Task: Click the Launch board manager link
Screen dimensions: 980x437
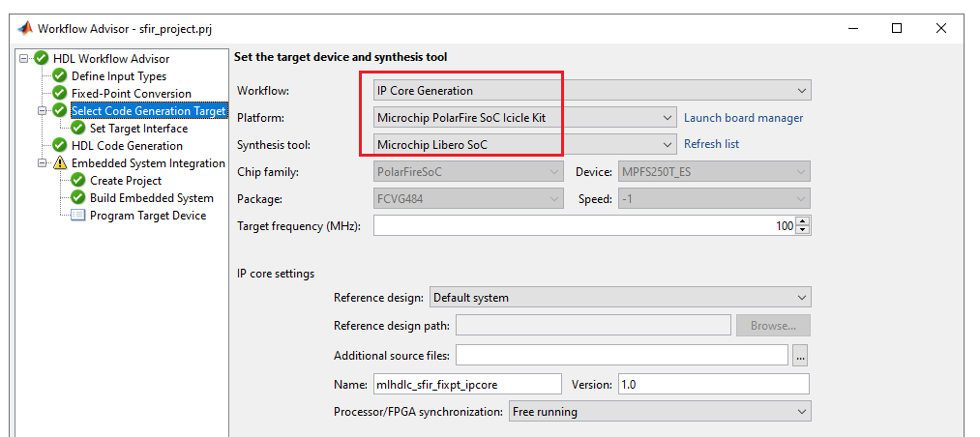Action: coord(743,118)
